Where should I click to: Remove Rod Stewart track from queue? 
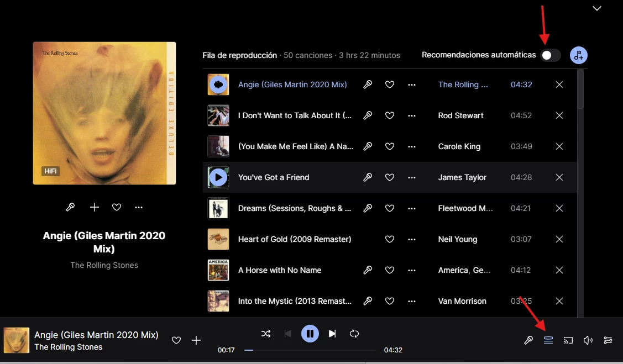[x=559, y=115]
